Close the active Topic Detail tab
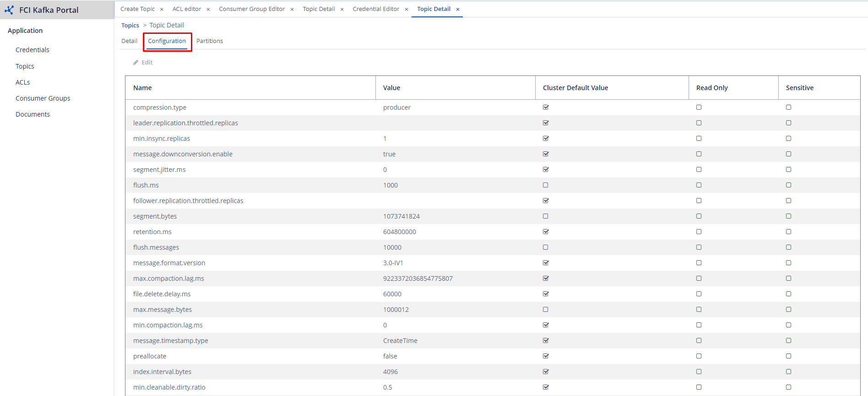This screenshot has height=396, width=868. (458, 10)
